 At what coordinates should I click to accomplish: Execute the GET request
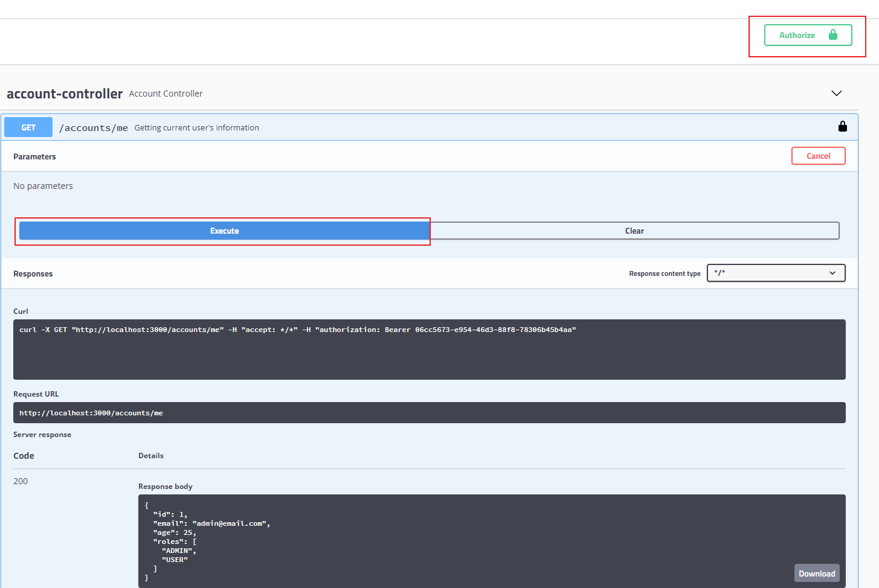point(224,231)
